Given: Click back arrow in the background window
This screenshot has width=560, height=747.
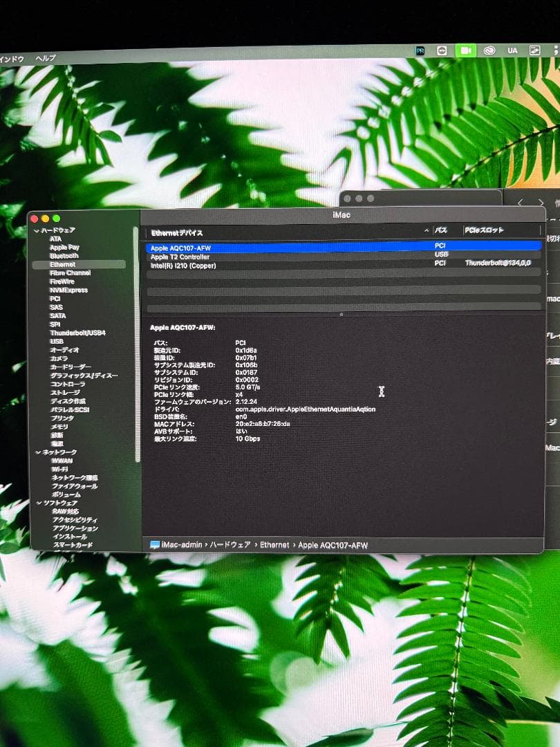Looking at the screenshot, I should (x=521, y=202).
